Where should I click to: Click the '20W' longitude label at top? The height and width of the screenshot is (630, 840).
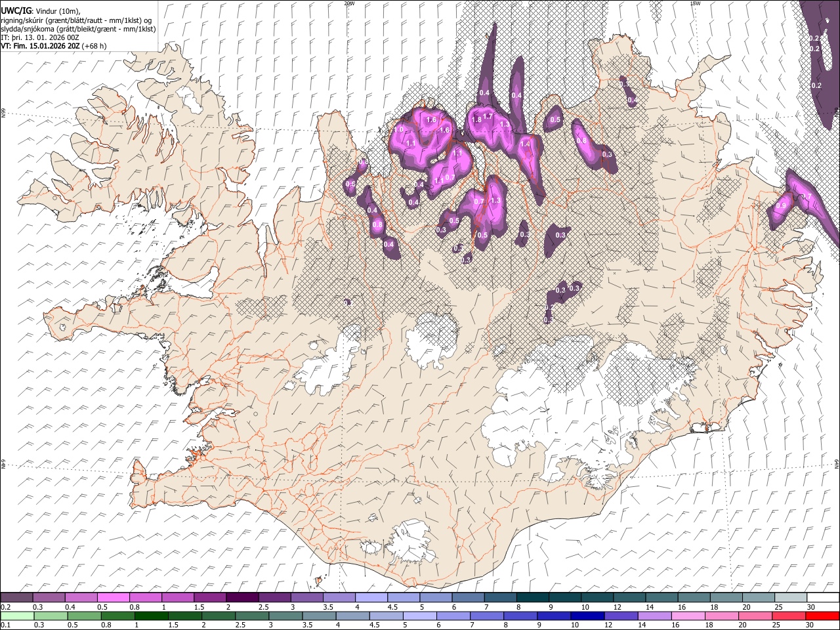[x=349, y=3]
